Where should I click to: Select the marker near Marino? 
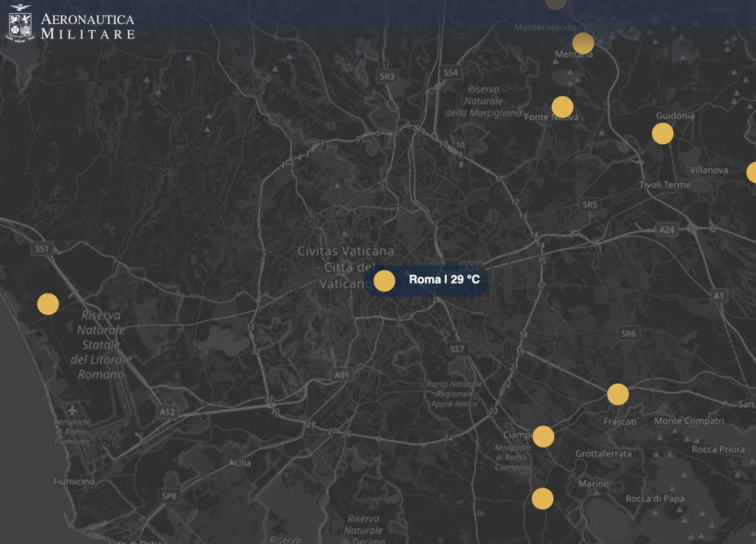[x=542, y=498]
